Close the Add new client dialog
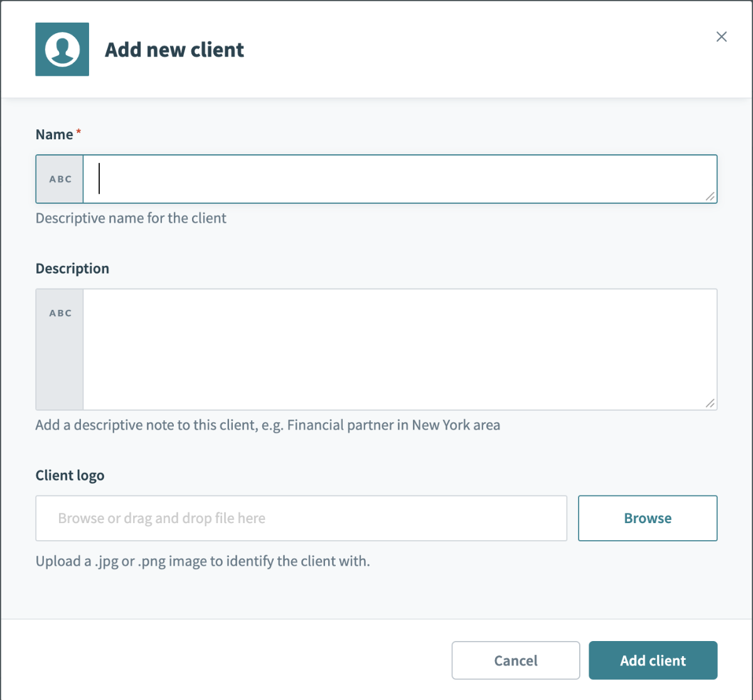The width and height of the screenshot is (753, 700). pos(722,37)
